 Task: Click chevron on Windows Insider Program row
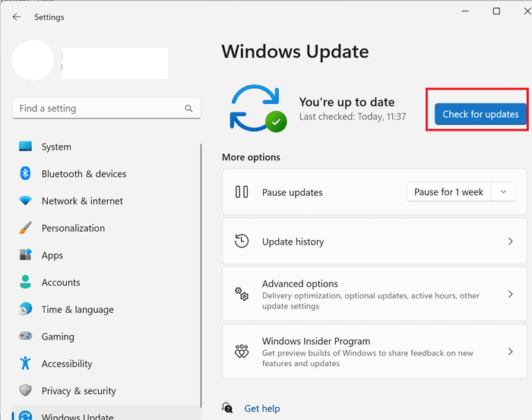pos(510,352)
